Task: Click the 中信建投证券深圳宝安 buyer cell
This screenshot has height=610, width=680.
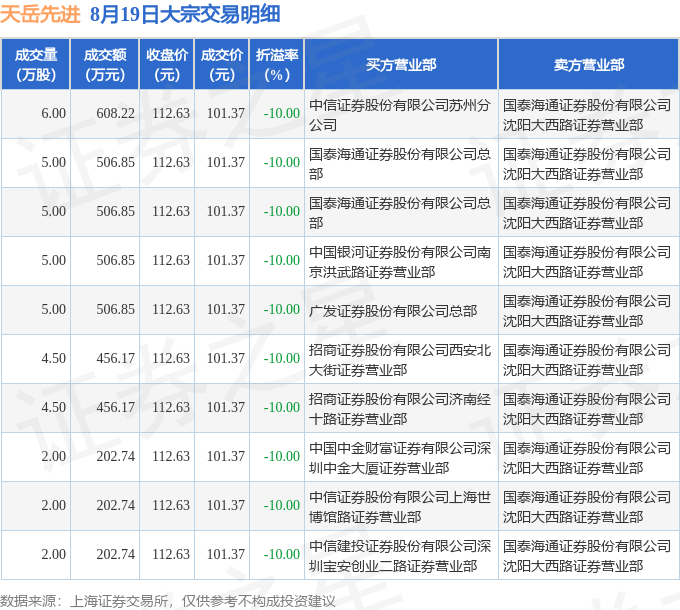Action: point(400,556)
